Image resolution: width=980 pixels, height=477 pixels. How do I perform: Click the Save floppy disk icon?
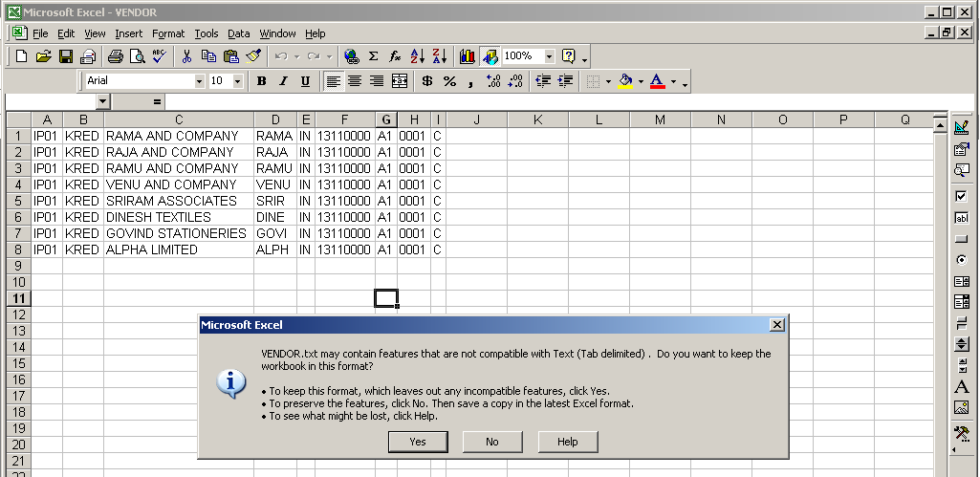pyautogui.click(x=66, y=56)
